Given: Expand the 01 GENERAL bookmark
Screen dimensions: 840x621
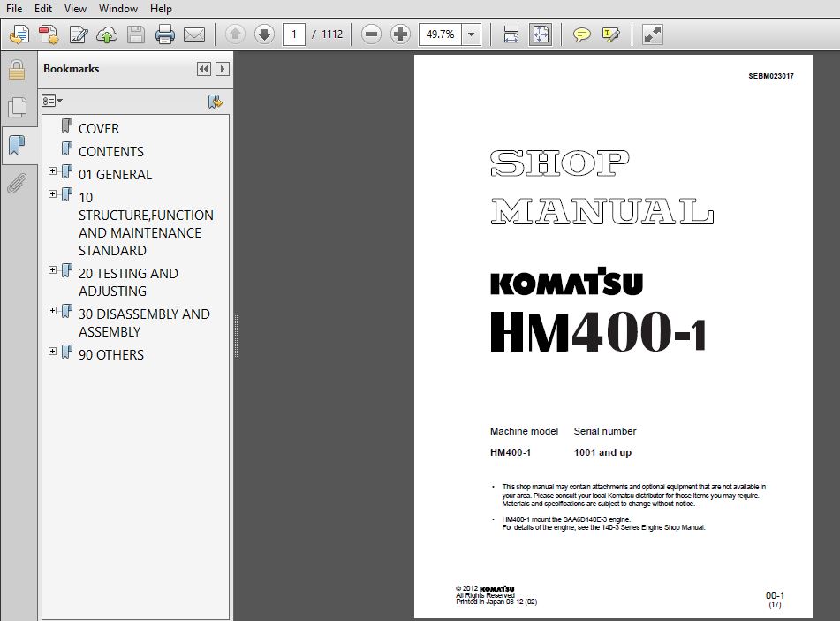Looking at the screenshot, I should pos(53,171).
